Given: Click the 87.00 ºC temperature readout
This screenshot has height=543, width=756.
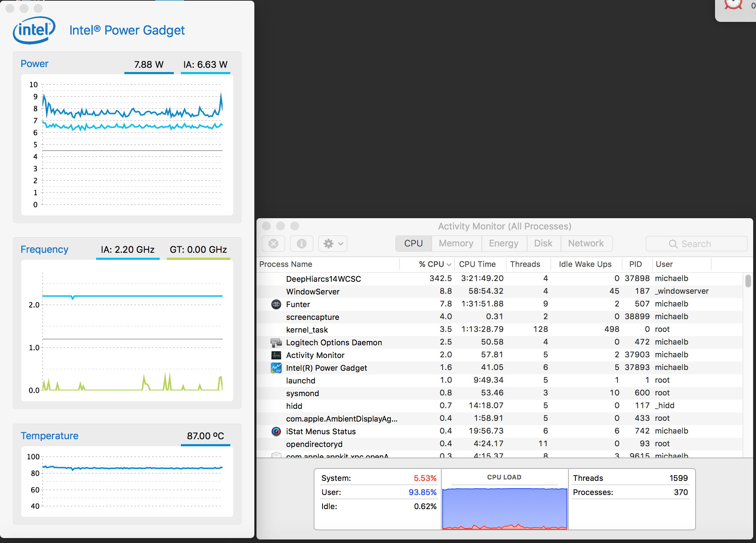Looking at the screenshot, I should tap(205, 436).
